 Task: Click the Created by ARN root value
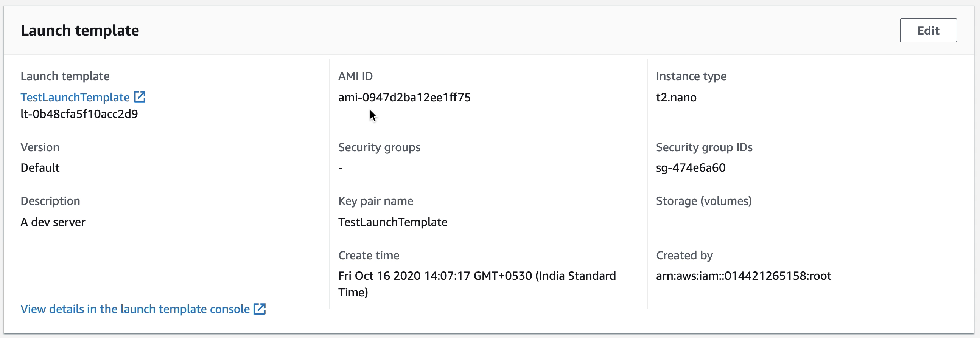click(x=744, y=276)
